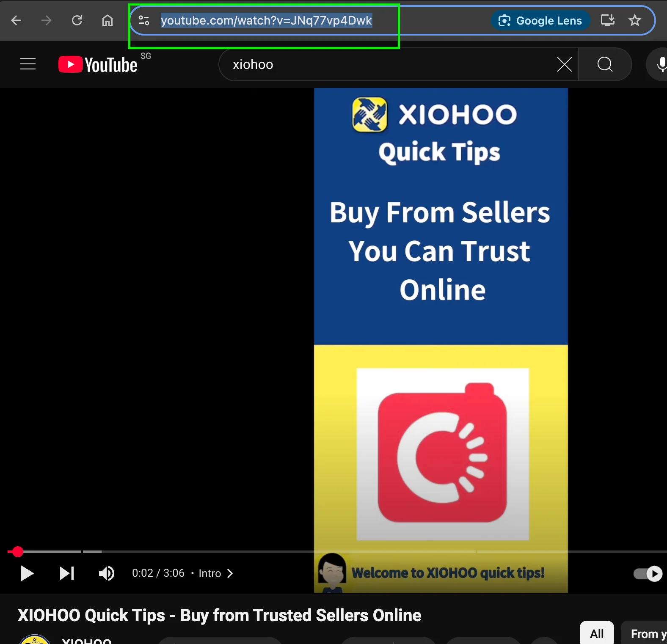Viewport: 667px width, 644px height.
Task: Expand the Intro chapter chevron
Action: [x=230, y=573]
